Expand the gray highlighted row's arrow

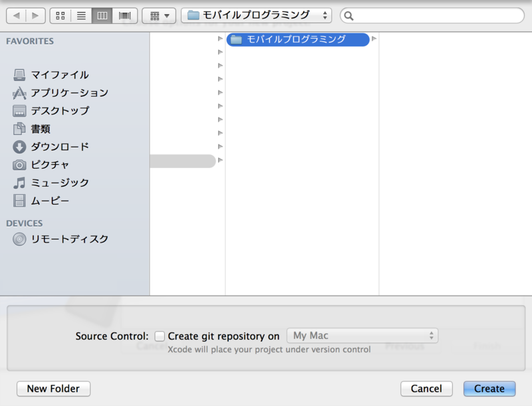point(220,160)
